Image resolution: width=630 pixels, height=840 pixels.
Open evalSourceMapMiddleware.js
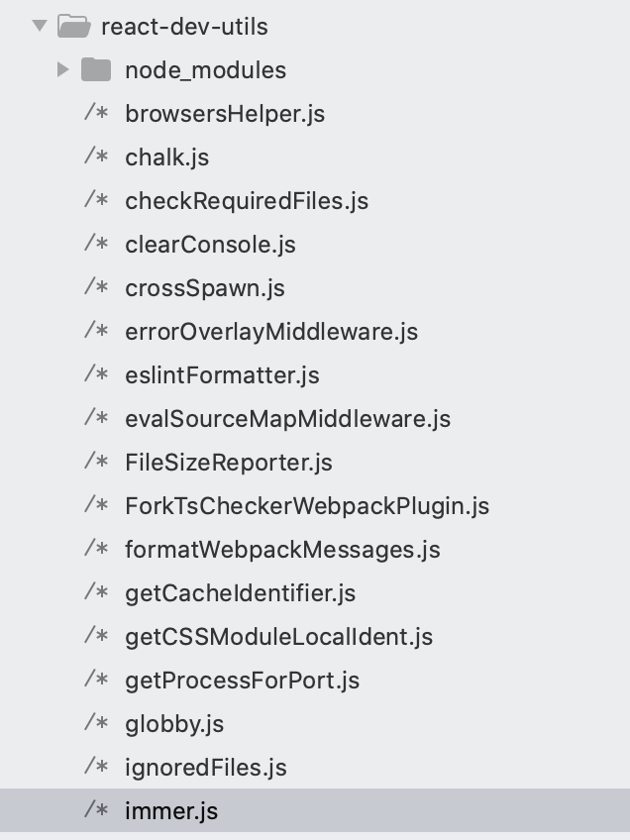click(287, 418)
